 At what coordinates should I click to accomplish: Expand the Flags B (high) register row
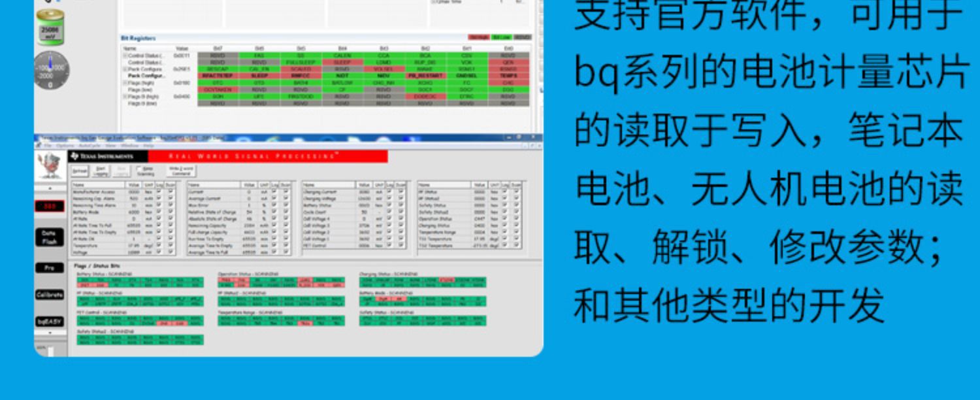click(x=125, y=97)
